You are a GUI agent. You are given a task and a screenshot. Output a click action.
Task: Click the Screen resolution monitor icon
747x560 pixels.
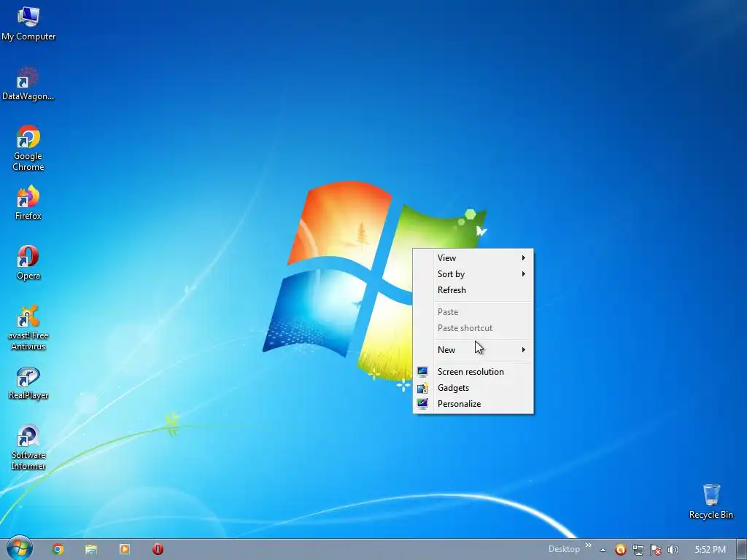[x=422, y=371]
